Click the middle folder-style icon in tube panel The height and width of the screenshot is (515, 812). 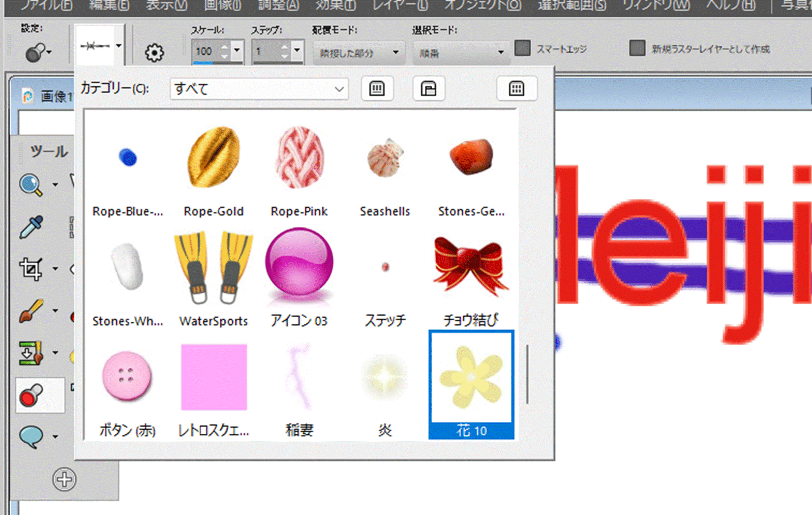[x=429, y=89]
